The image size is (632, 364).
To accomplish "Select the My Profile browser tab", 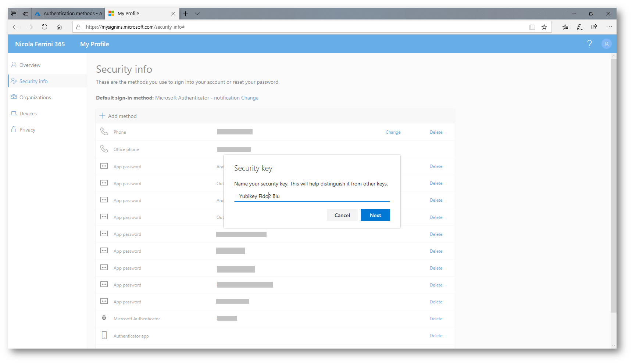I will coord(142,14).
